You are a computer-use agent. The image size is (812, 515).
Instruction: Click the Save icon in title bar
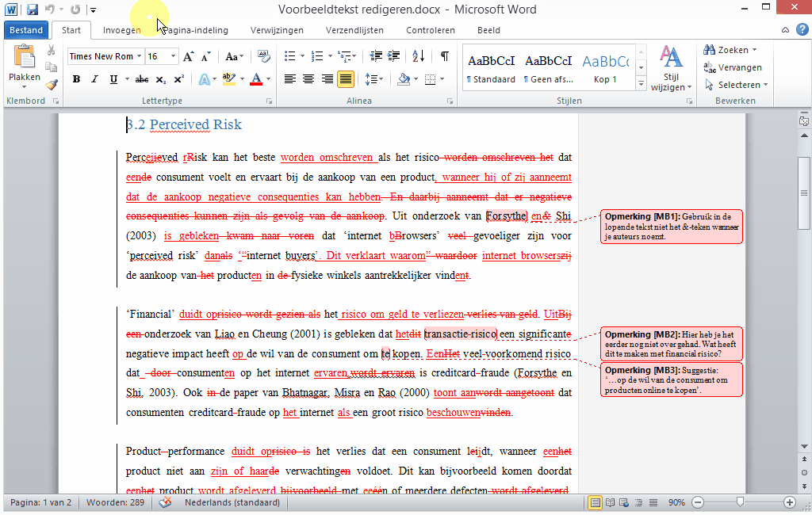(x=32, y=10)
